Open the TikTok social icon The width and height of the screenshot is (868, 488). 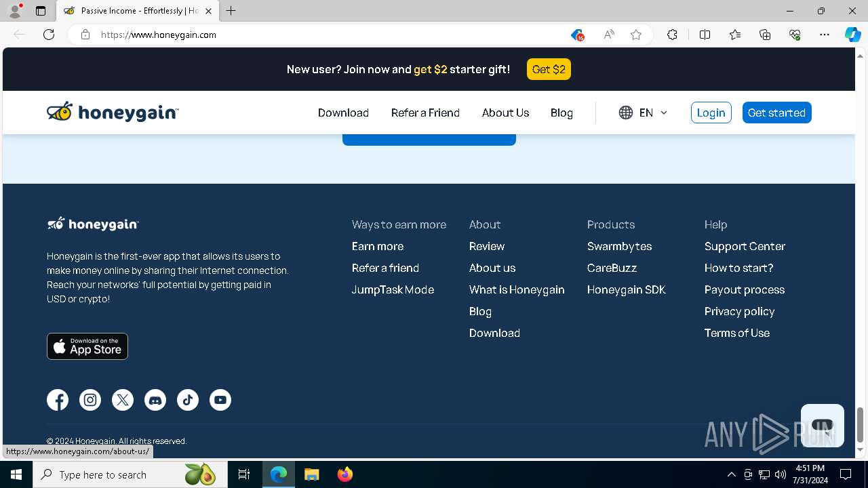(188, 400)
